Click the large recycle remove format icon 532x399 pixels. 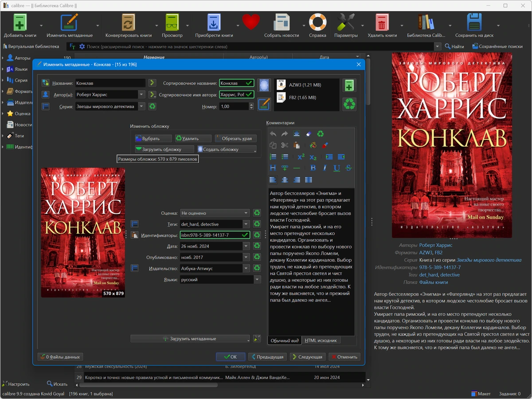[349, 104]
